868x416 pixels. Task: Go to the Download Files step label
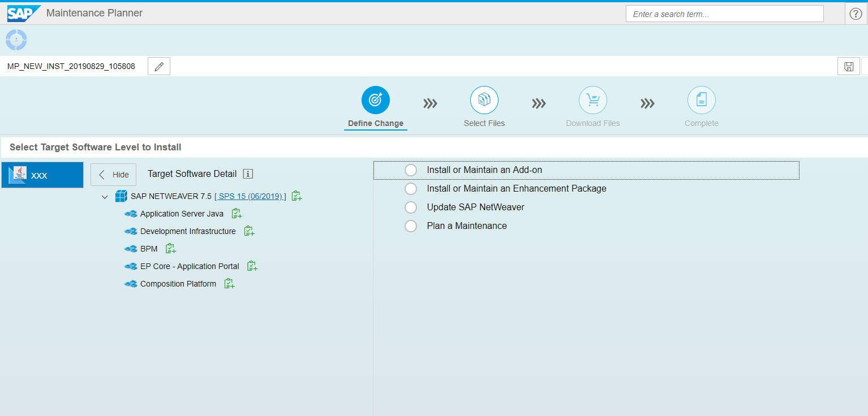coord(593,123)
